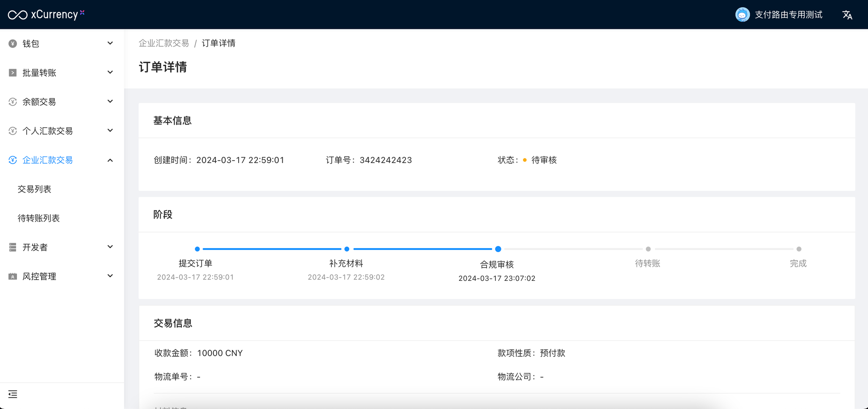
Task: Click timestamp 2024-03-17 22:59:02
Action: [x=346, y=277]
